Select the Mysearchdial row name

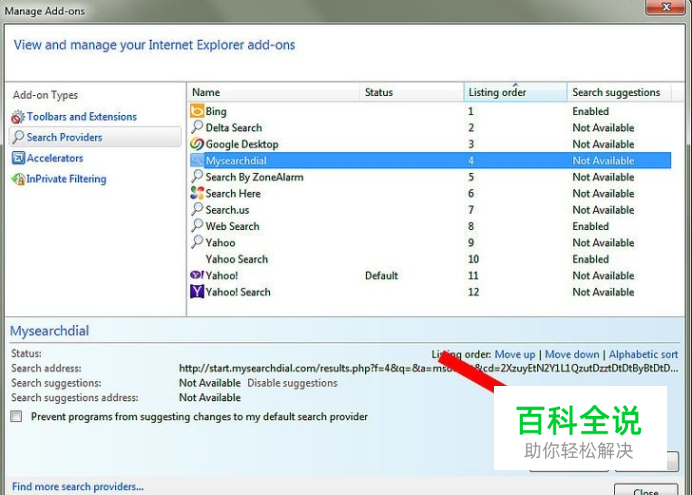click(x=236, y=161)
